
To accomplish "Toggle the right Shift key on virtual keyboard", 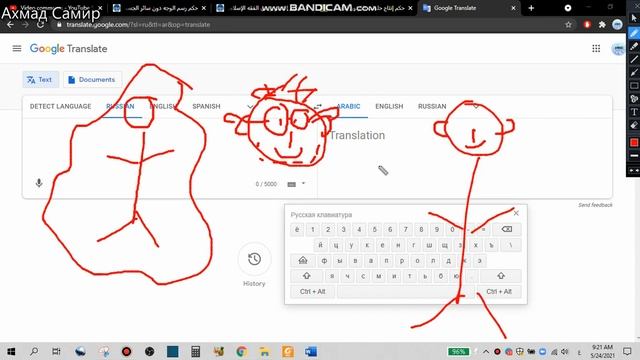I will pos(501,276).
